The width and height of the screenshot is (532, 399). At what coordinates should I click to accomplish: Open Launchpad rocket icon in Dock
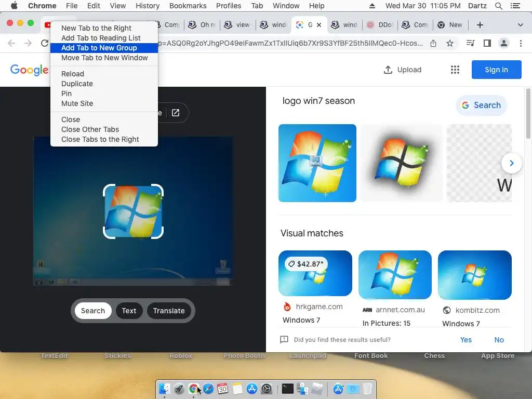[179, 389]
